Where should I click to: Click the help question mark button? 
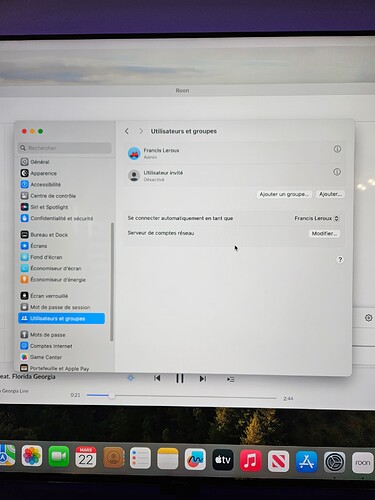(x=340, y=260)
